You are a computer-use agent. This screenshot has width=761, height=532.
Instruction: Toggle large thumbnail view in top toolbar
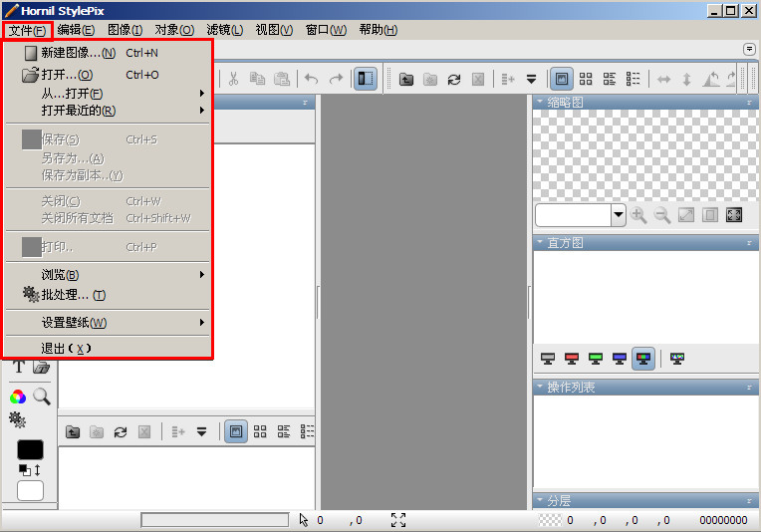(562, 79)
